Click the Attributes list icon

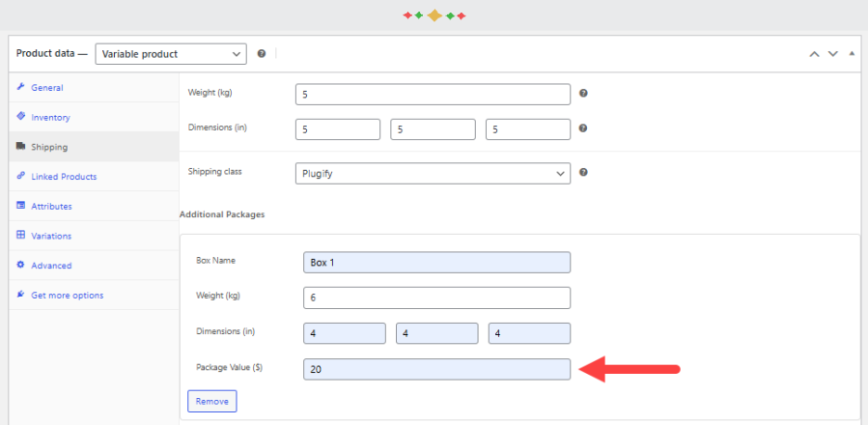click(x=21, y=206)
